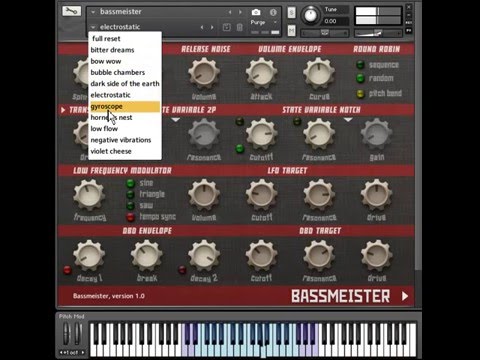Click the LFO Target drive knob
Screen dimensions: 480x360
pyautogui.click(x=377, y=195)
